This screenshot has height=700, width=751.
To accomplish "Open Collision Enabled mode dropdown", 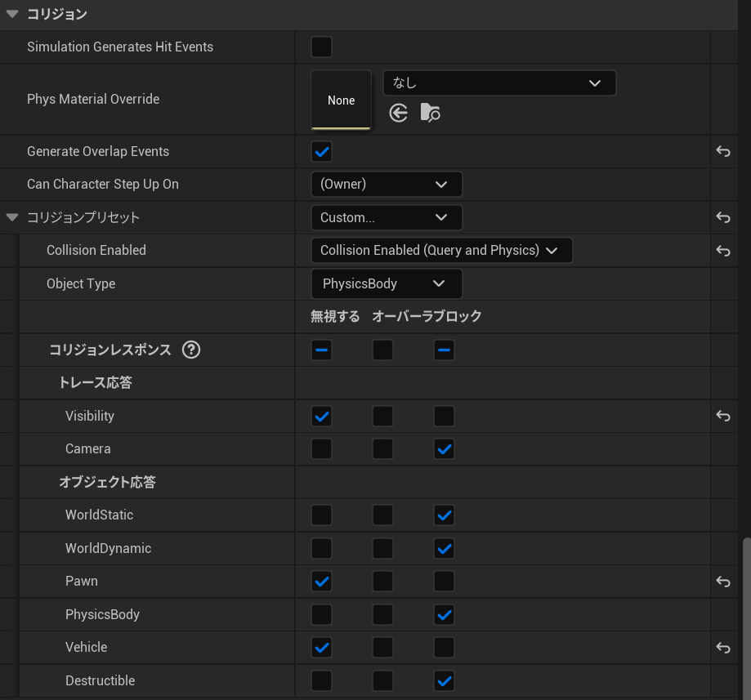I will pyautogui.click(x=441, y=251).
